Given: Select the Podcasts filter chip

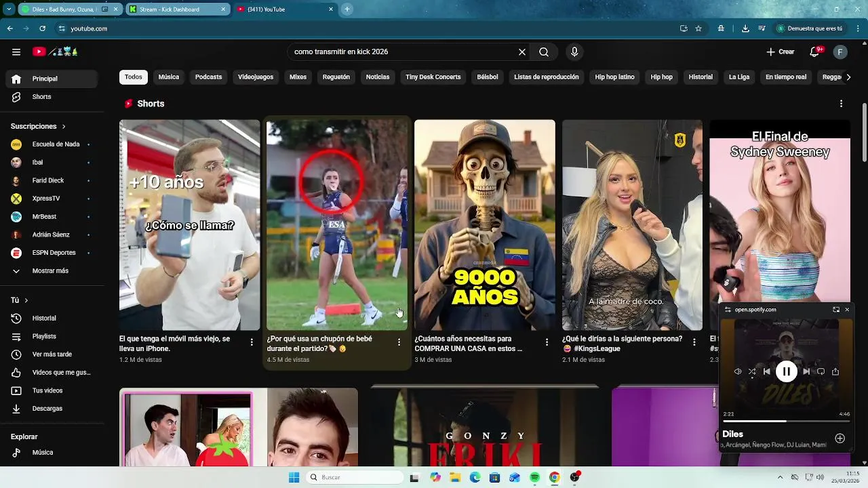Looking at the screenshot, I should click(x=208, y=77).
